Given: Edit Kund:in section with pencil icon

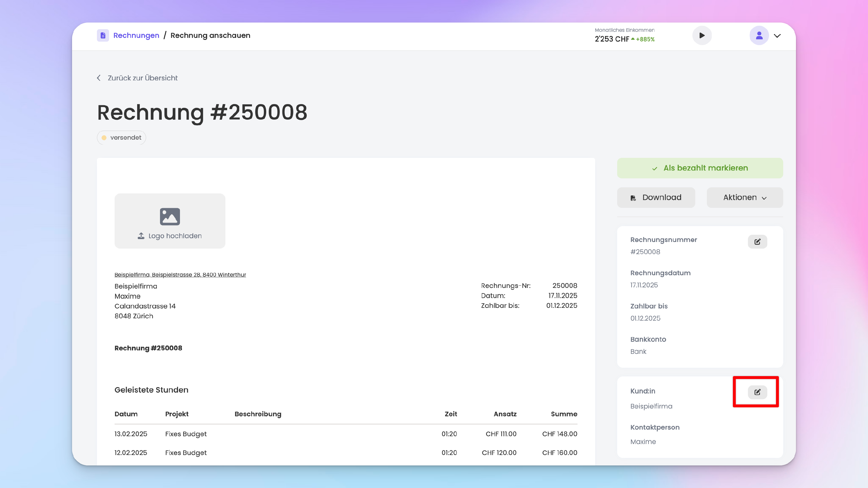Looking at the screenshot, I should tap(757, 392).
